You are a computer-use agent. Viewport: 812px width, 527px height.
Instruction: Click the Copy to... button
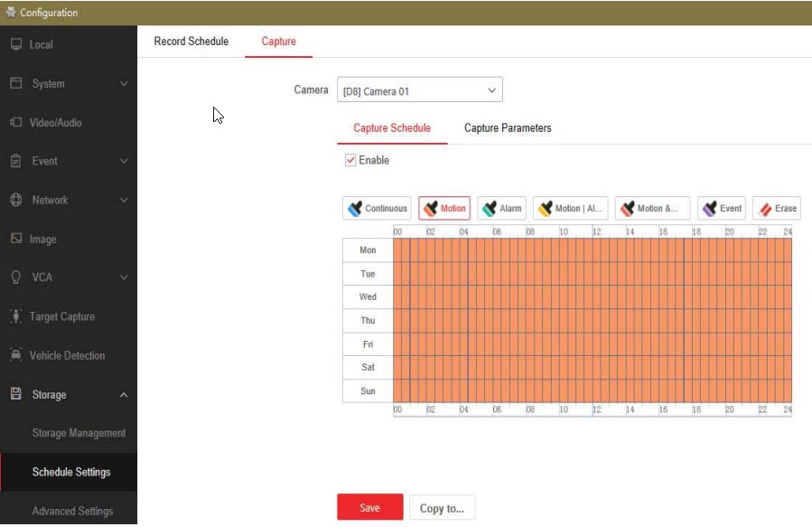coord(442,508)
